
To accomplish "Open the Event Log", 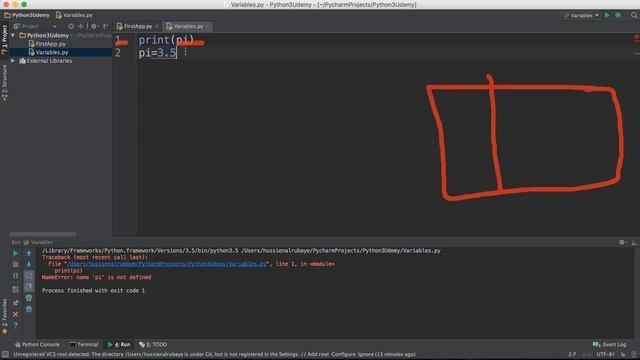I will [609, 344].
